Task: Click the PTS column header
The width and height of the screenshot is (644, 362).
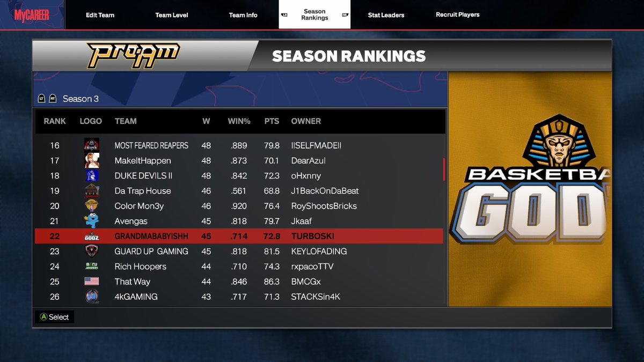Action: click(272, 121)
